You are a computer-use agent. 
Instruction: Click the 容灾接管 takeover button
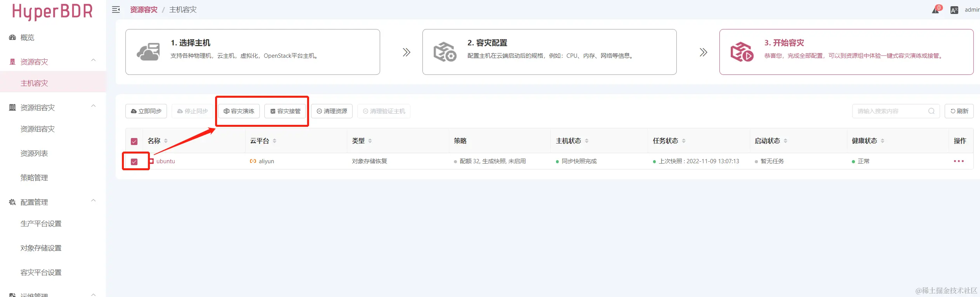285,111
